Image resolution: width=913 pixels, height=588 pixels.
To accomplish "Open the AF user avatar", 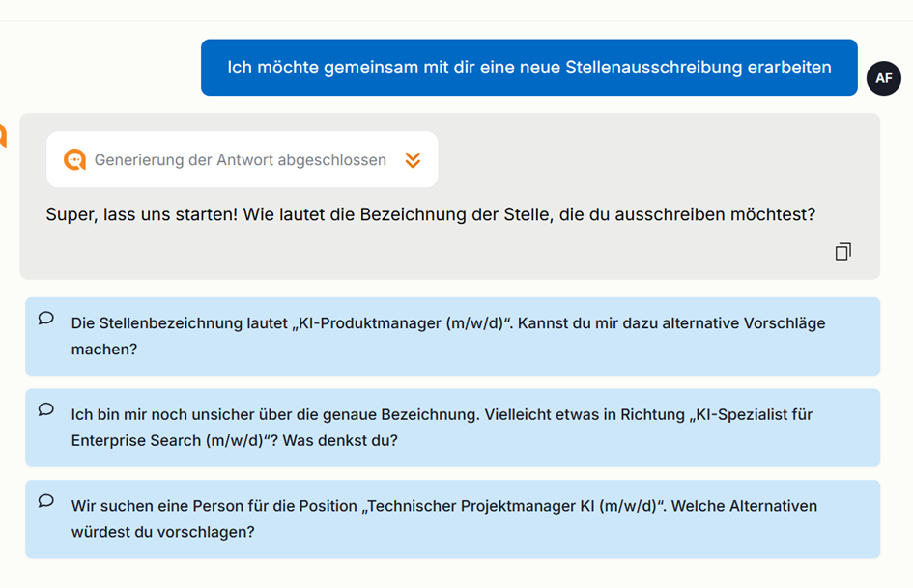I will pos(883,78).
